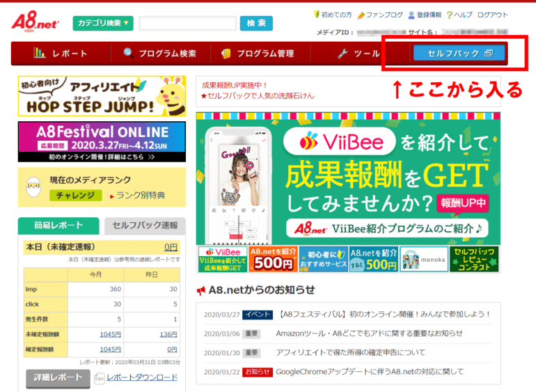Open the ツール menu
Viewport: 536px width, 392px height.
359,54
